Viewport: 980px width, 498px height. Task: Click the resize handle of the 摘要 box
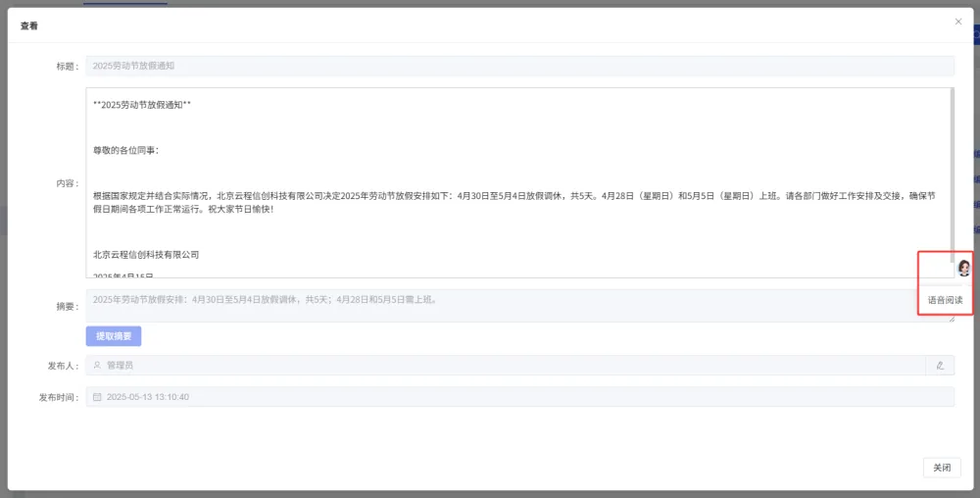[x=952, y=320]
